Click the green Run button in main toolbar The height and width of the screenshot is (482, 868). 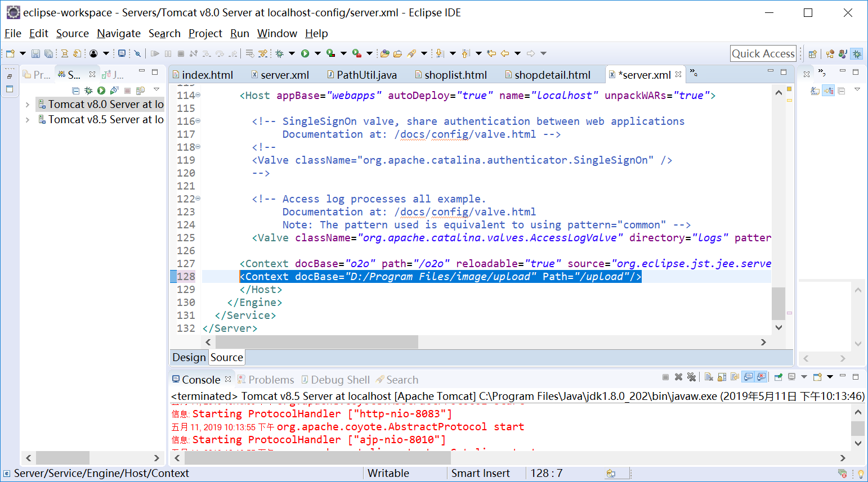305,53
